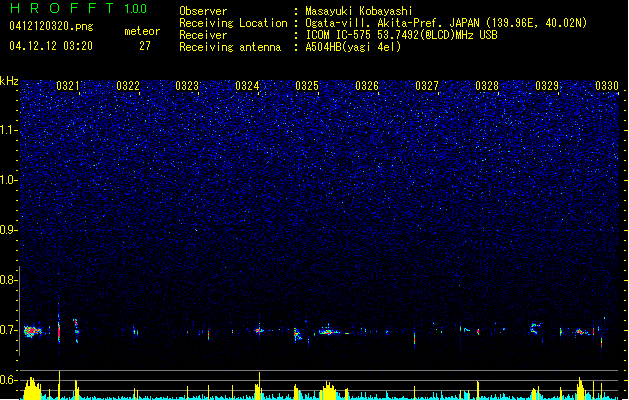Image resolution: width=629 pixels, height=400 pixels.
Task: Click the 1.0 kHz axis label
Action: click(9, 180)
